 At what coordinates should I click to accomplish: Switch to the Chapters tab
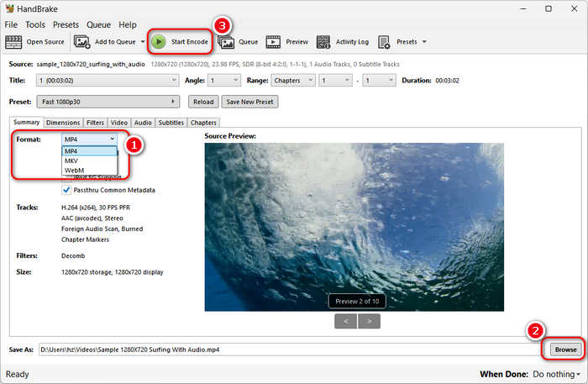pyautogui.click(x=203, y=123)
